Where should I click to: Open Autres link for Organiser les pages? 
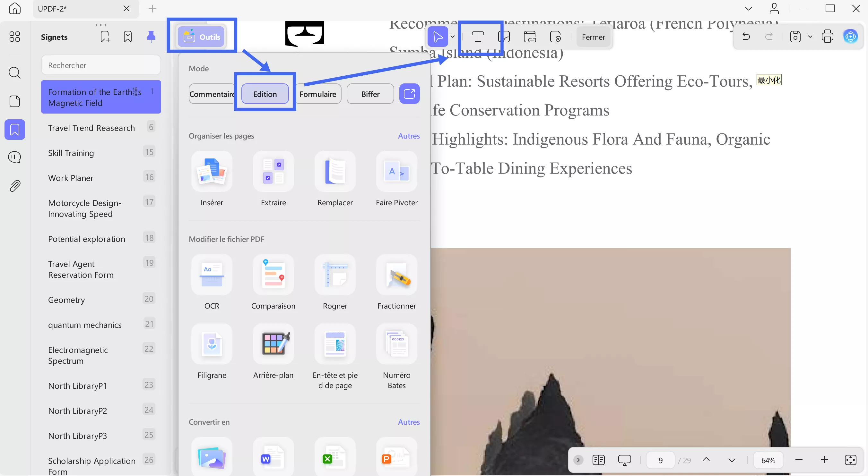pos(409,136)
